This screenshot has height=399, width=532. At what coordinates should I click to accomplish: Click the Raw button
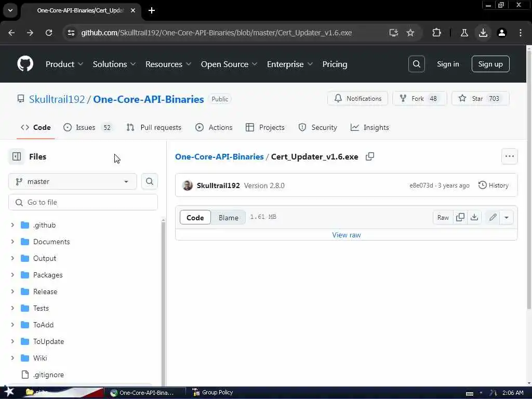[x=443, y=217]
